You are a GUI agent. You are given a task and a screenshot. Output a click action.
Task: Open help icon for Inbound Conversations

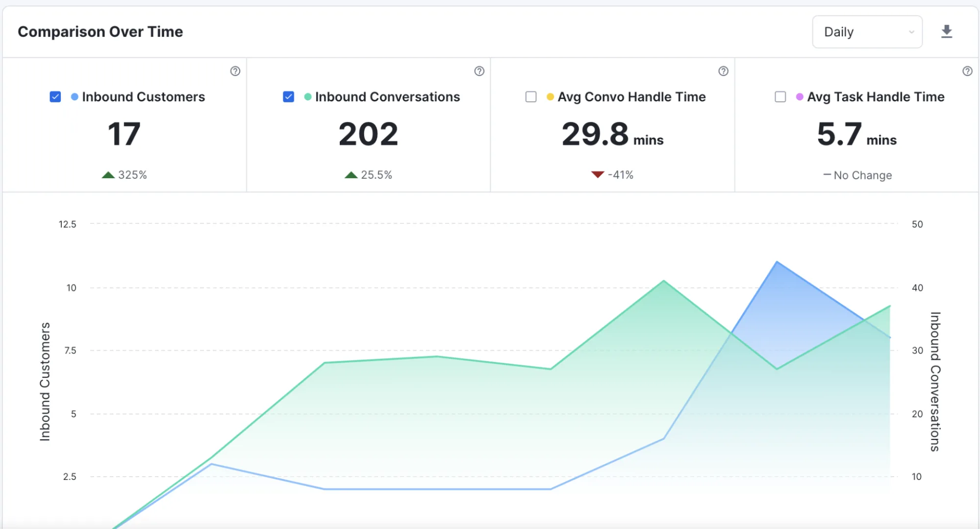(479, 71)
